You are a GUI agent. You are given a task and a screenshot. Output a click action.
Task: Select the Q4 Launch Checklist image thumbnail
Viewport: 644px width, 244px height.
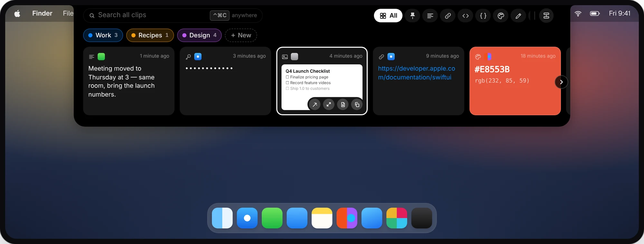coord(322,87)
